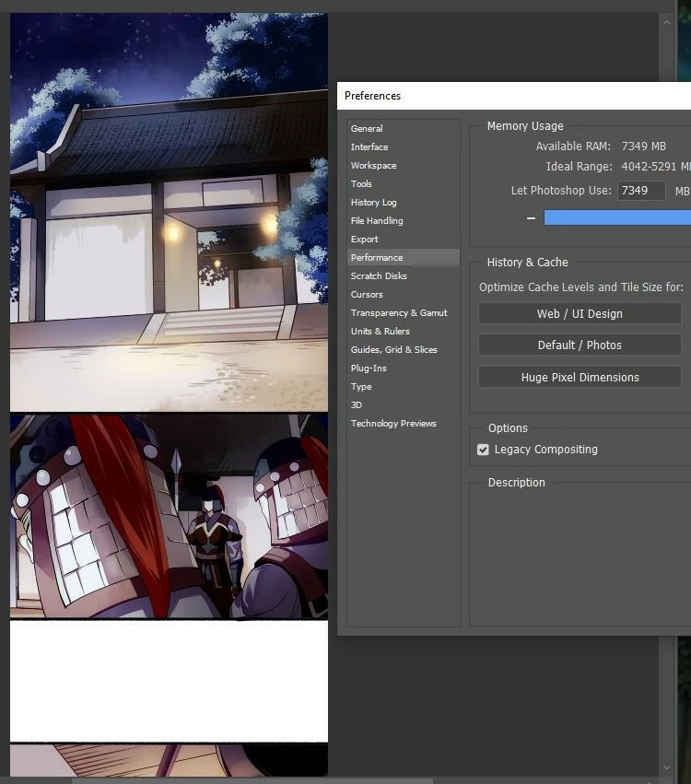
Task: Click the Available RAM value 7349 MB
Action: pos(643,146)
